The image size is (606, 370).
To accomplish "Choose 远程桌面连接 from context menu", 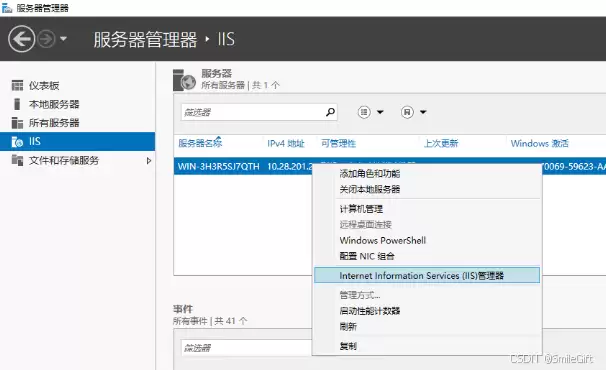I will click(x=366, y=225).
